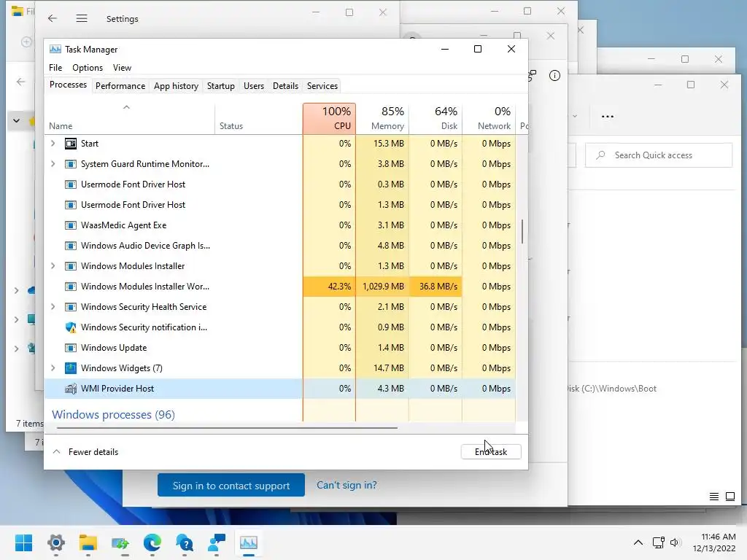The width and height of the screenshot is (747, 560).
Task: Collapse Quick access tree in File Explorer
Action: pyautogui.click(x=17, y=120)
